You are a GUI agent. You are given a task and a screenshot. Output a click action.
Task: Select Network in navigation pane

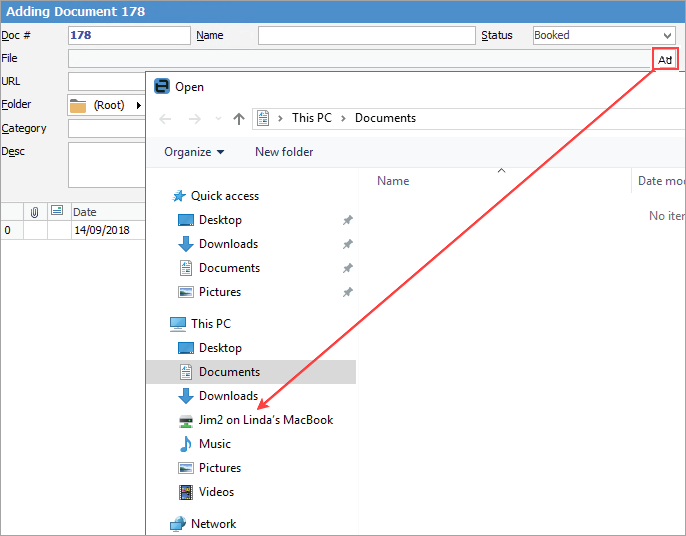point(214,524)
